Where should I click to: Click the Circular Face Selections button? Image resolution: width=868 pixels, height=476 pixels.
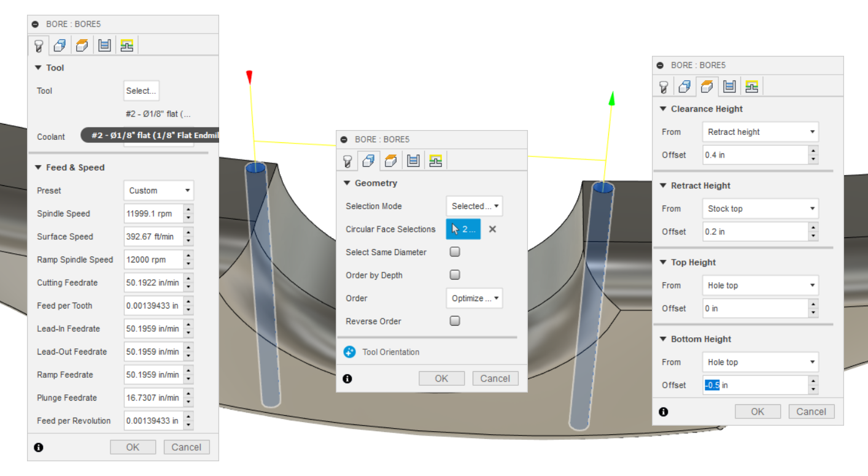(463, 229)
